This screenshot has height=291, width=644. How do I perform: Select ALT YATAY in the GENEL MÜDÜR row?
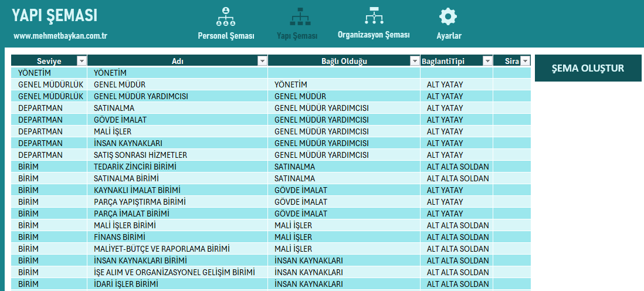pos(456,84)
